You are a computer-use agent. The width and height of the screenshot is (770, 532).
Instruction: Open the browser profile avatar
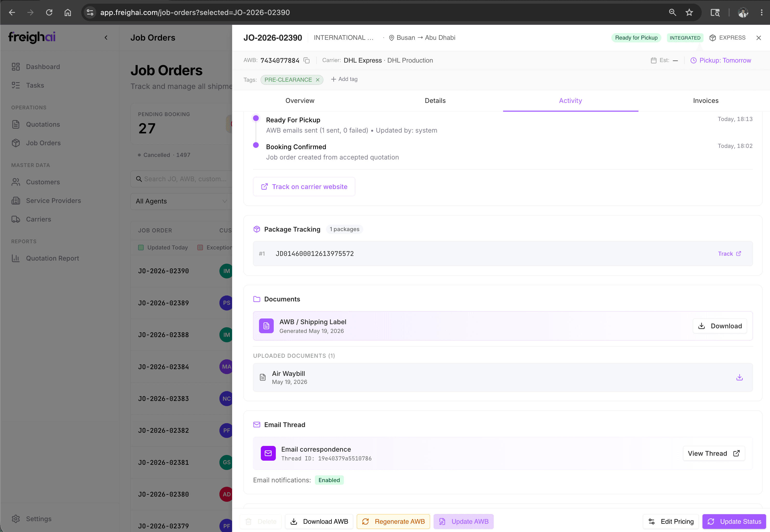point(743,12)
